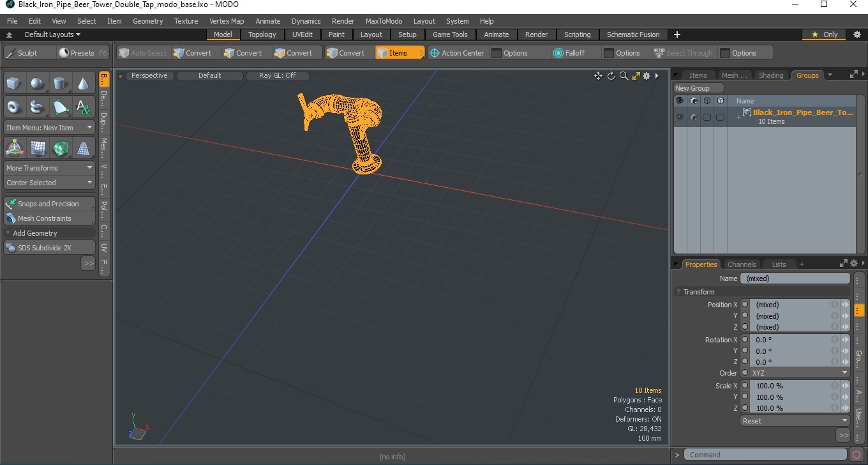Click the Name input field
Screen dimensions: 868x465
pos(795,278)
